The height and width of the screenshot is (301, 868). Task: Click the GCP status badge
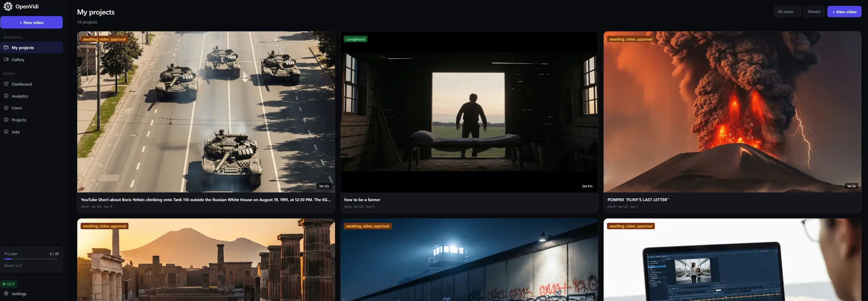(9, 284)
